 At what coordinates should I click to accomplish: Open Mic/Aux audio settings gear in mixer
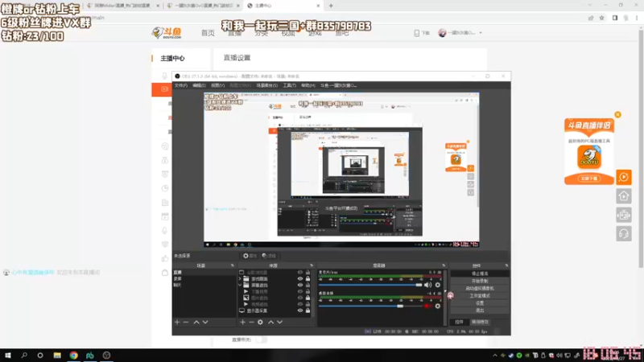438,285
